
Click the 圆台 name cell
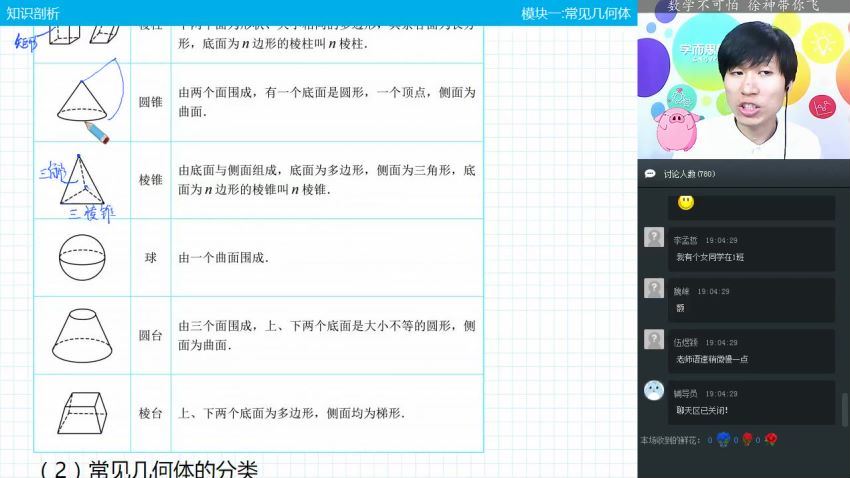coord(151,335)
